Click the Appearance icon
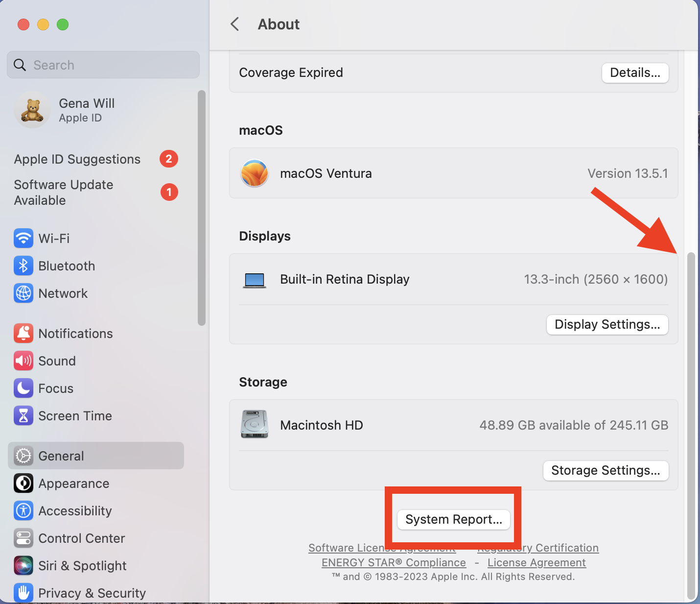Image resolution: width=700 pixels, height=604 pixels. tap(23, 483)
